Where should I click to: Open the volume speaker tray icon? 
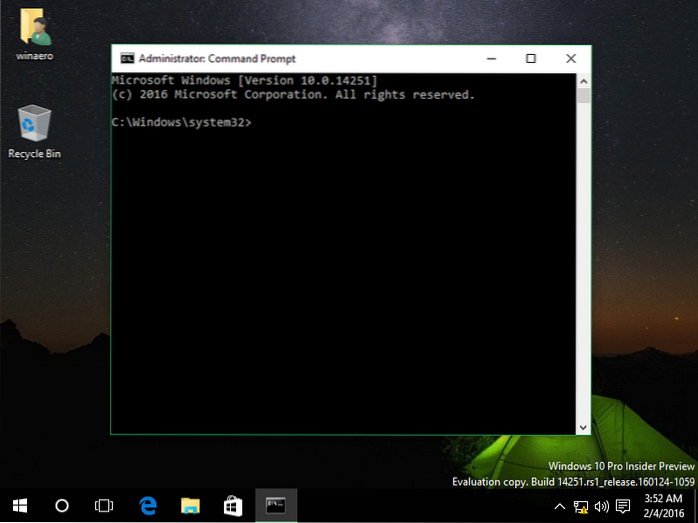point(600,507)
